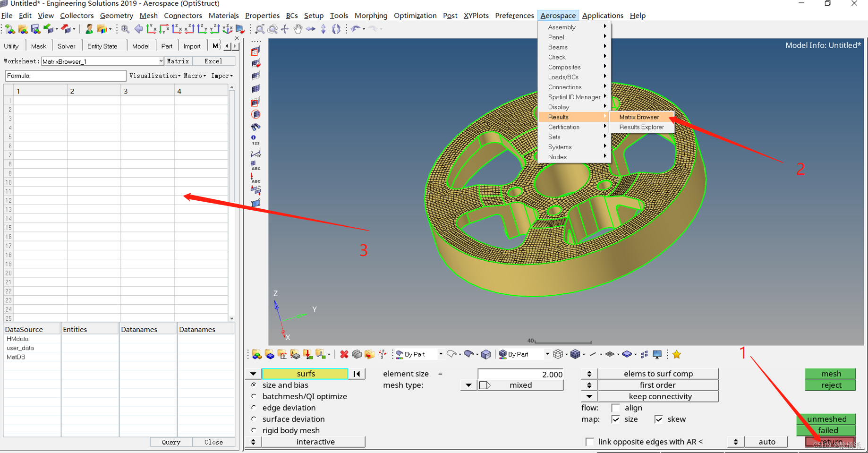Switch to the Entity State tab
Image resolution: width=868 pixels, height=453 pixels.
[102, 46]
